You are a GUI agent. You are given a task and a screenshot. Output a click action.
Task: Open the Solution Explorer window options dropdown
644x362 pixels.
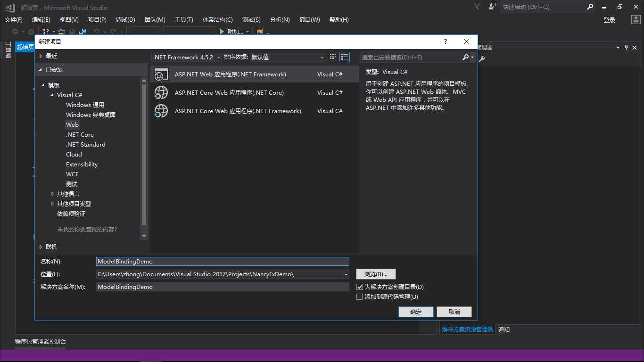(x=618, y=47)
